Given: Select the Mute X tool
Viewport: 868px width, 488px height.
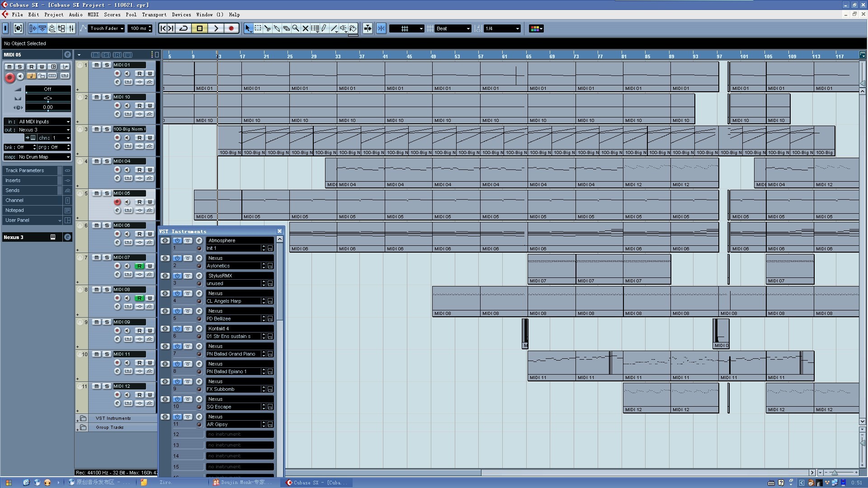Looking at the screenshot, I should coord(305,28).
